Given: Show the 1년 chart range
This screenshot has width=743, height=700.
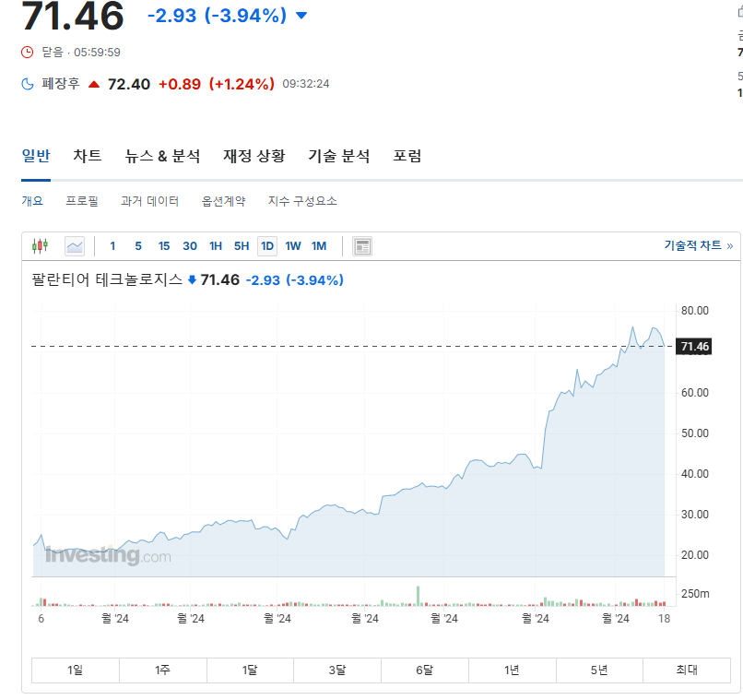Looking at the screenshot, I should click(512, 670).
